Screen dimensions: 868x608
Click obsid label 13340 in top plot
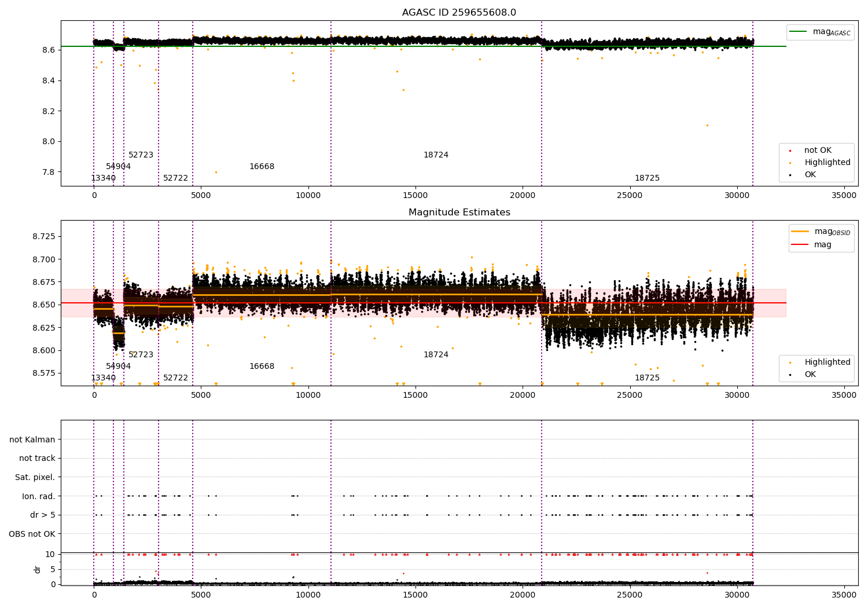(103, 178)
